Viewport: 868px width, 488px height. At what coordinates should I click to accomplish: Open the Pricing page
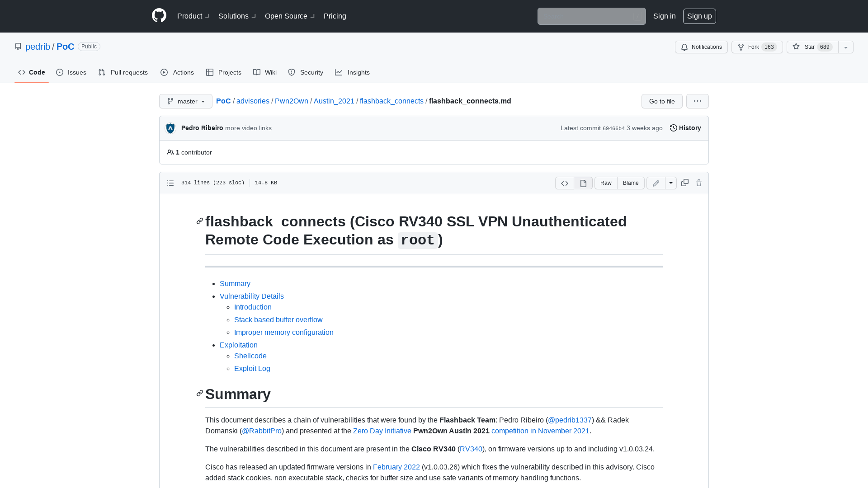click(x=335, y=16)
